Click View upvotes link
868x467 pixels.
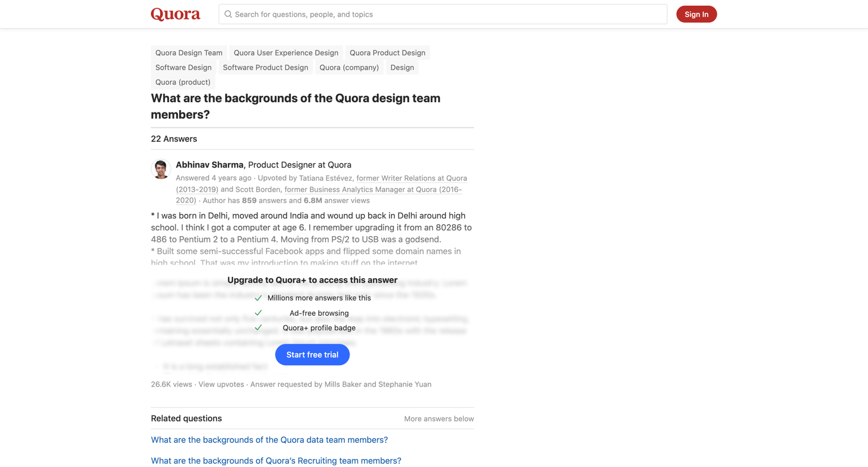221,384
